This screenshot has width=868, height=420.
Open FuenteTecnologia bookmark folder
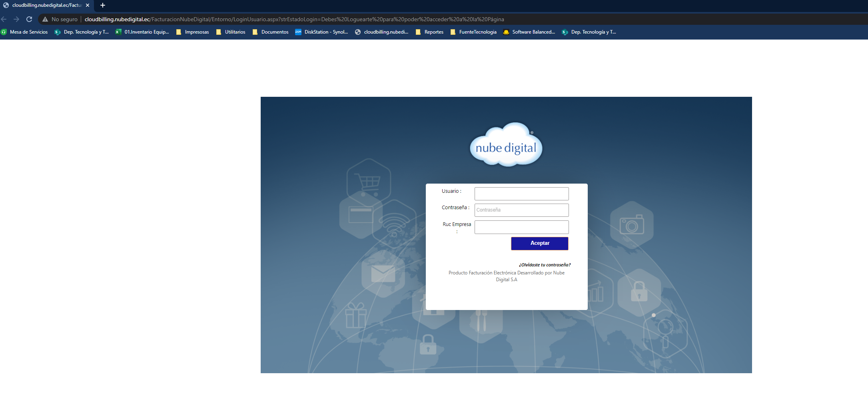(473, 32)
